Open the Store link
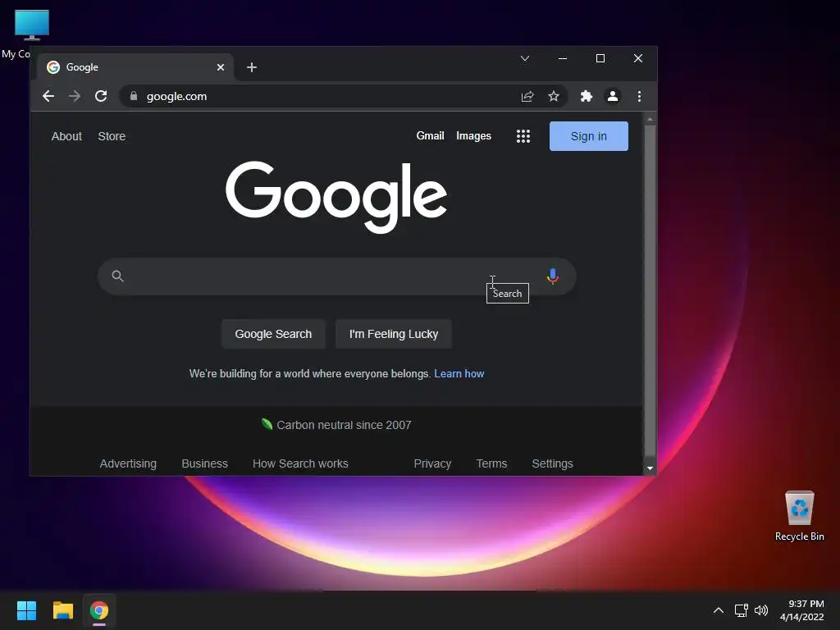 pyautogui.click(x=112, y=136)
